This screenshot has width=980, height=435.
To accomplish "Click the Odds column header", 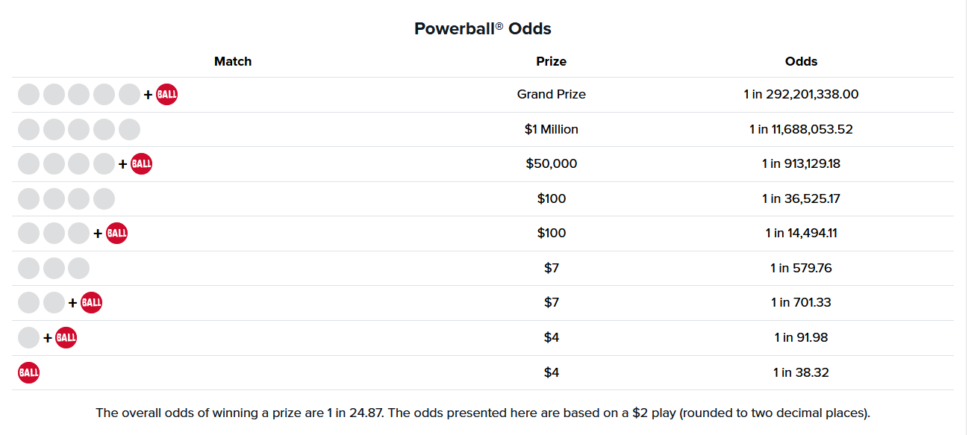I will (x=801, y=61).
